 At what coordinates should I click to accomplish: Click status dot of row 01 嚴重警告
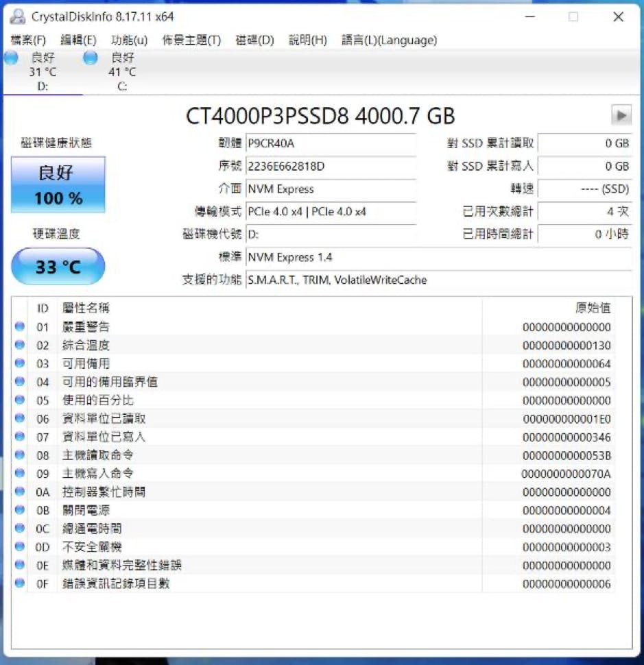click(x=19, y=326)
